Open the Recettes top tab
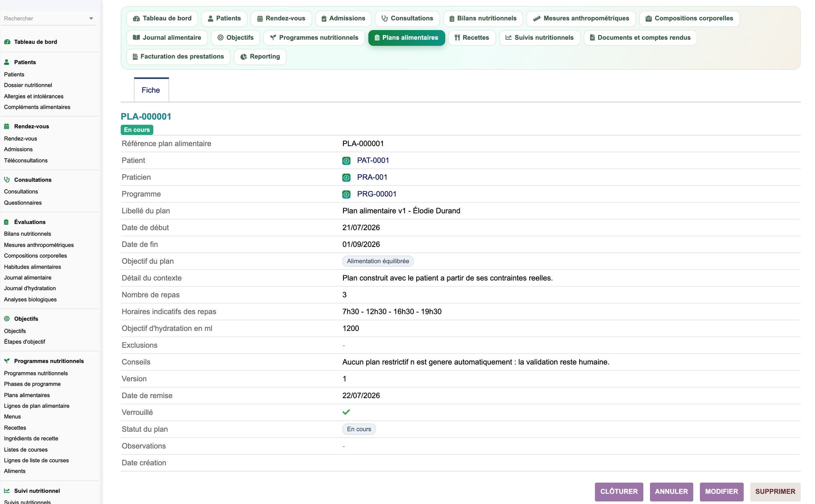Viewport: 815px width, 504px height. coord(472,38)
